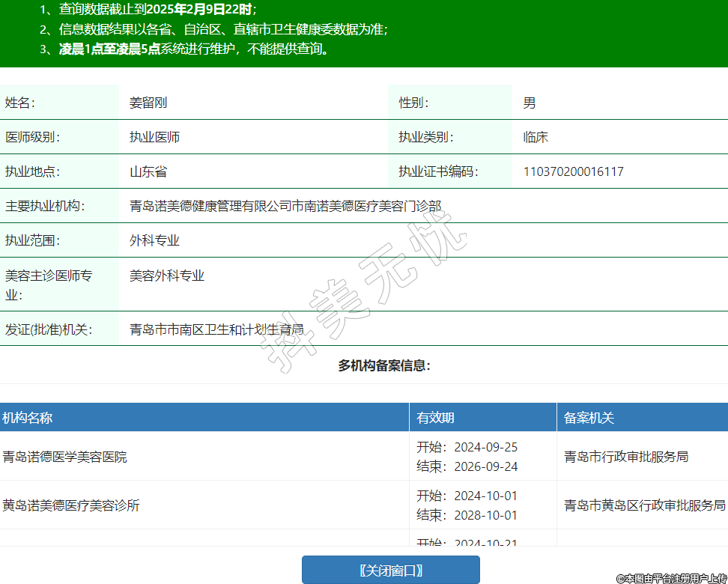The height and width of the screenshot is (584, 728).
Task: Select the 青岛诺德医学美容医院 row entry
Action: 64,457
